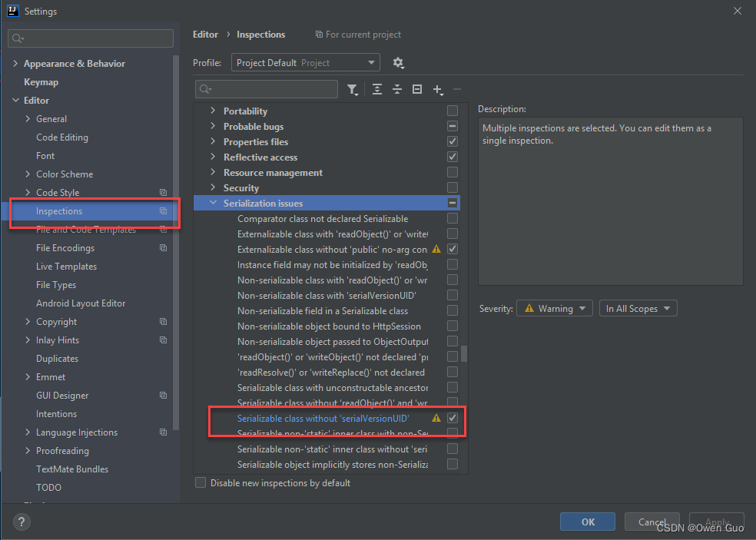This screenshot has width=756, height=540.
Task: Click project-level icon beside Language Injections
Action: pos(163,432)
